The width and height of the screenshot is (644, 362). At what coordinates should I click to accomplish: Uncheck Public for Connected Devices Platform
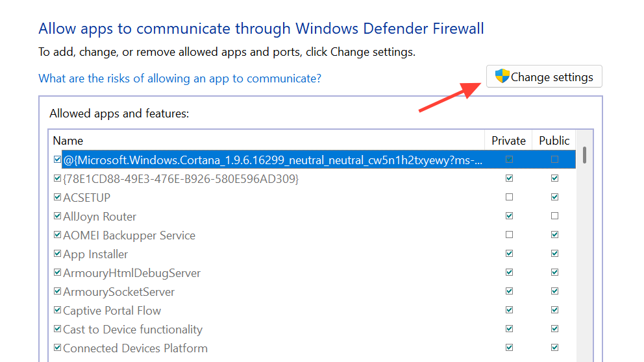pyautogui.click(x=554, y=348)
